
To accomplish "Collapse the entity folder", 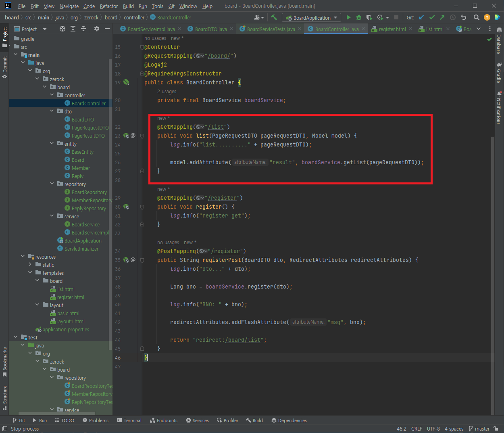I will click(52, 144).
